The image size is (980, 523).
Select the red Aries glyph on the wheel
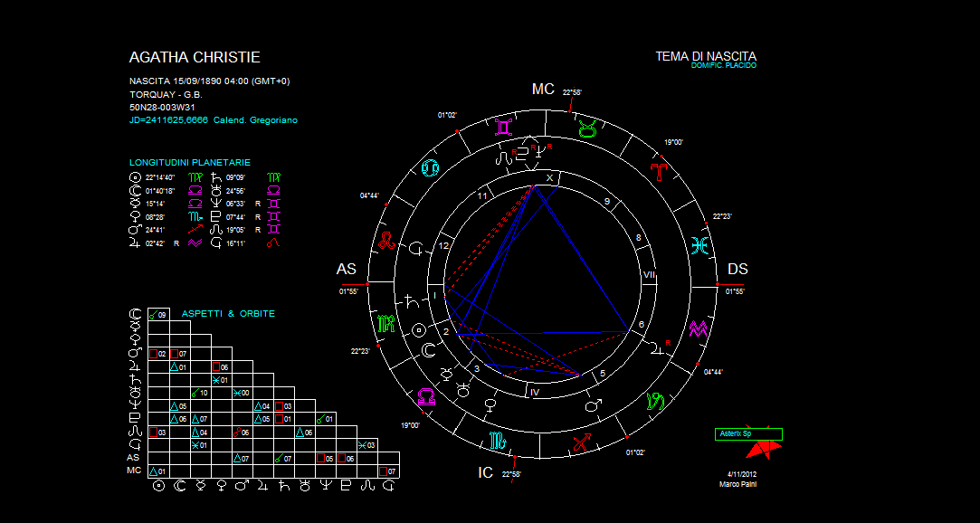pos(659,171)
